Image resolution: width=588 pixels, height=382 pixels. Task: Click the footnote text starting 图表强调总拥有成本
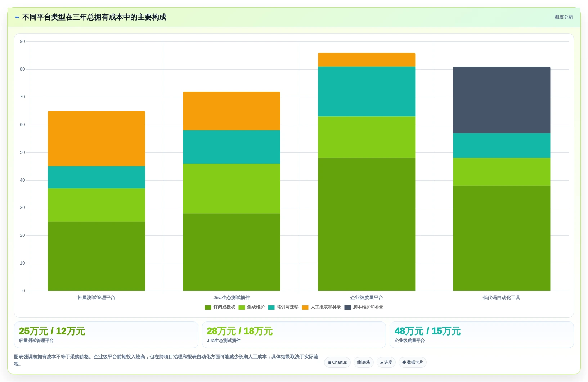click(166, 360)
